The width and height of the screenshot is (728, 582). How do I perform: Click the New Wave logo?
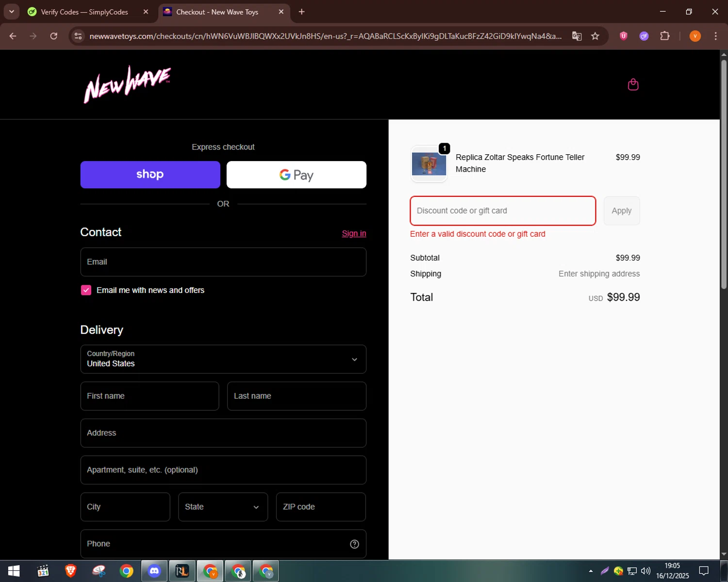point(127,84)
